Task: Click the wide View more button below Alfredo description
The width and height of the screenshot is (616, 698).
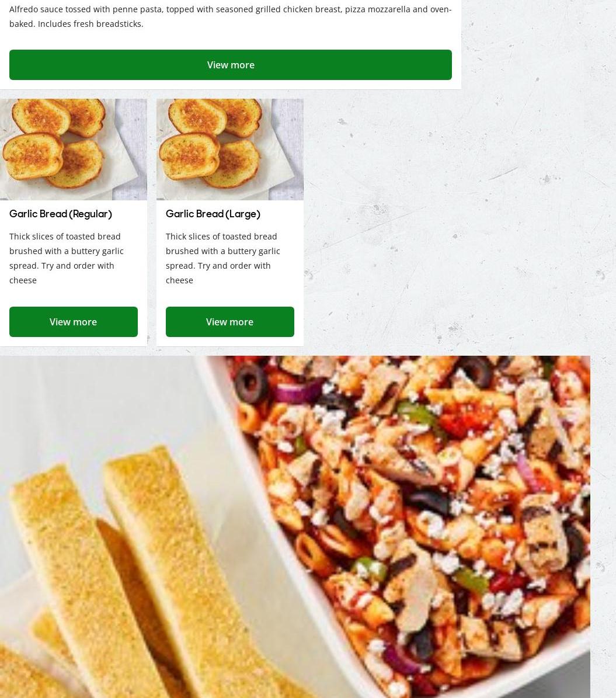Action: (x=231, y=65)
